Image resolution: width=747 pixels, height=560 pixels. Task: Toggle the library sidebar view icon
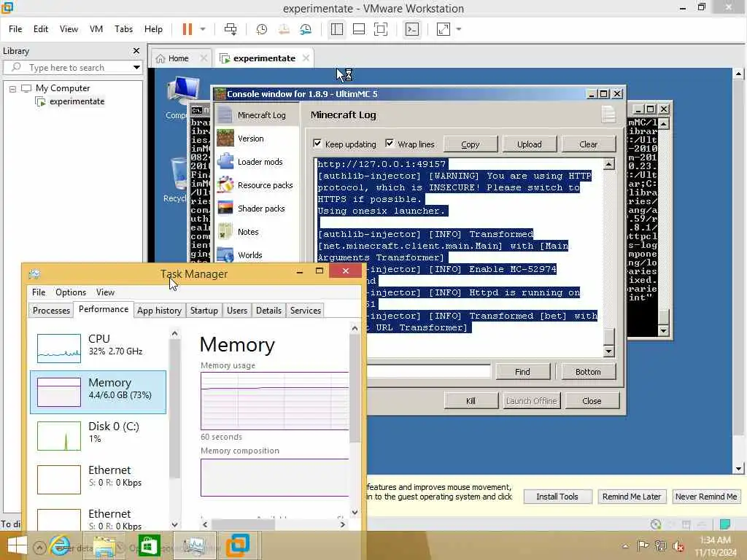337,29
